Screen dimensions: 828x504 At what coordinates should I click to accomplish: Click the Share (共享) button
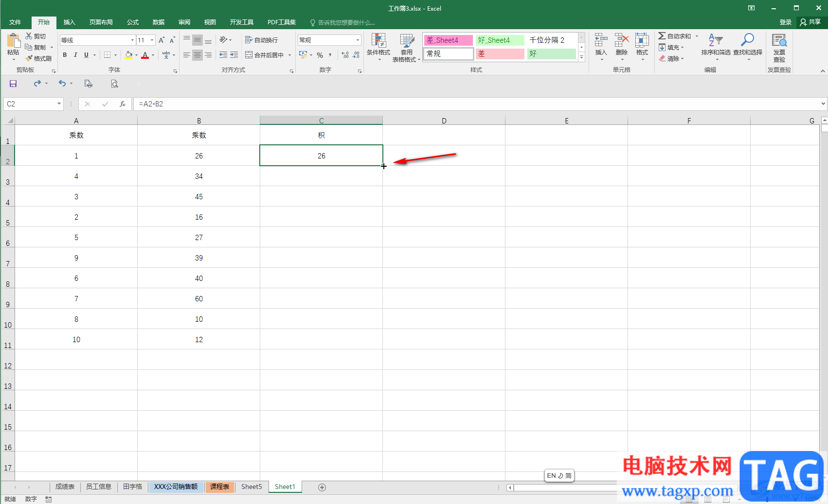coord(810,22)
